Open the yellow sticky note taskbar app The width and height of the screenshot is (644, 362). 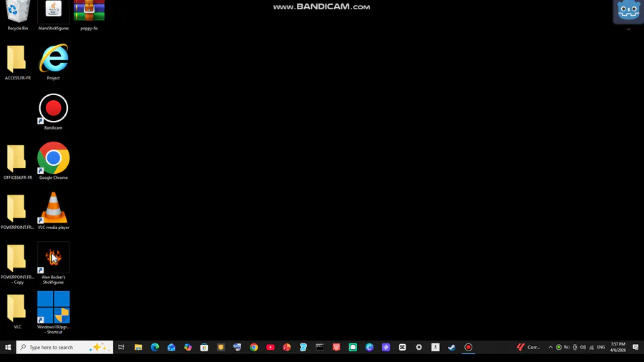click(x=221, y=347)
